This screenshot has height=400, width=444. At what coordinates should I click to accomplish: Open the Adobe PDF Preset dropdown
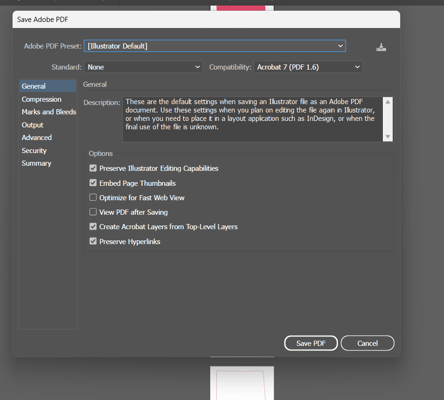(215, 46)
